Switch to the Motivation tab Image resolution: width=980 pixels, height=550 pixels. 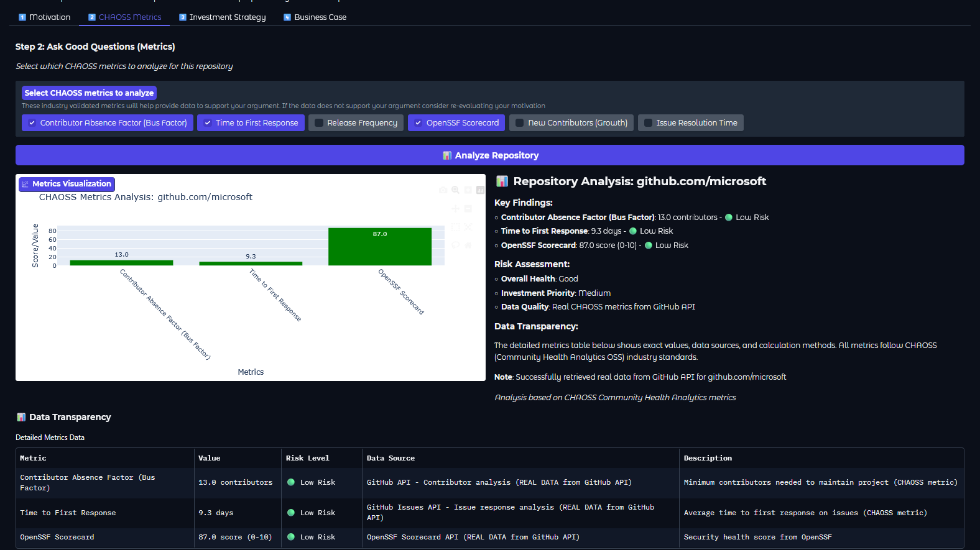44,17
